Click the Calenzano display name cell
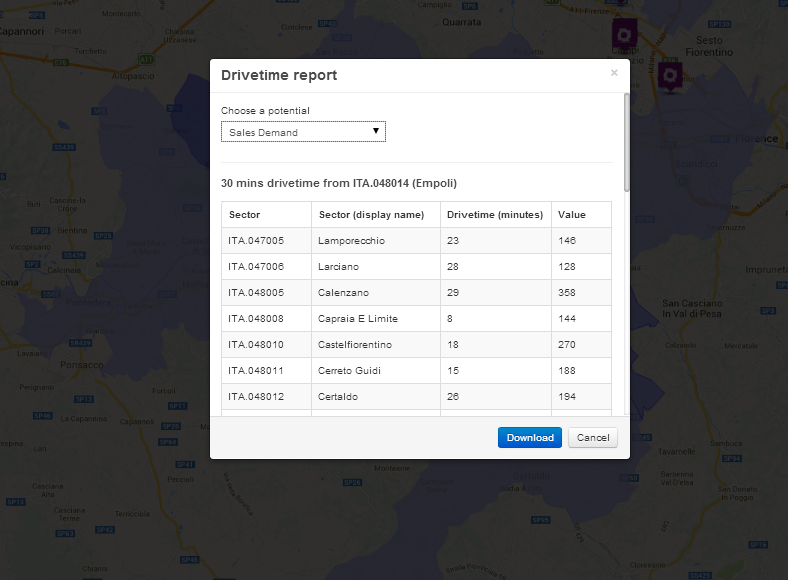The height and width of the screenshot is (580, 788). point(376,293)
